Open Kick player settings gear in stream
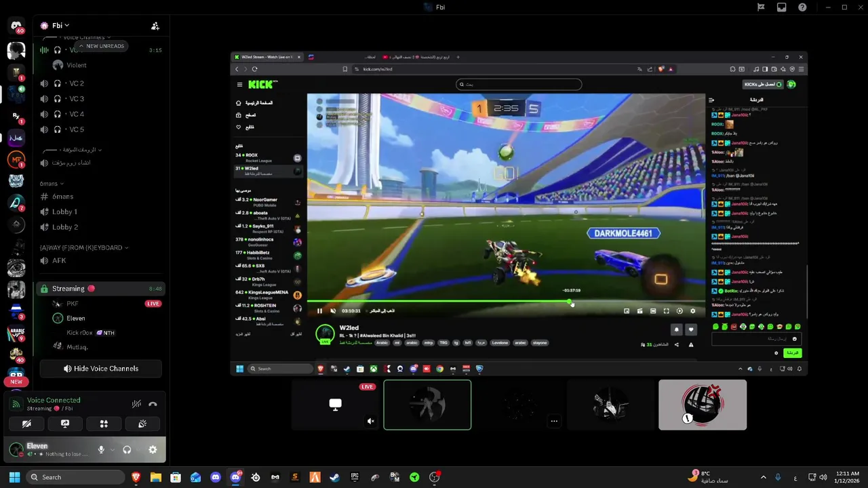The height and width of the screenshot is (488, 868). (692, 311)
